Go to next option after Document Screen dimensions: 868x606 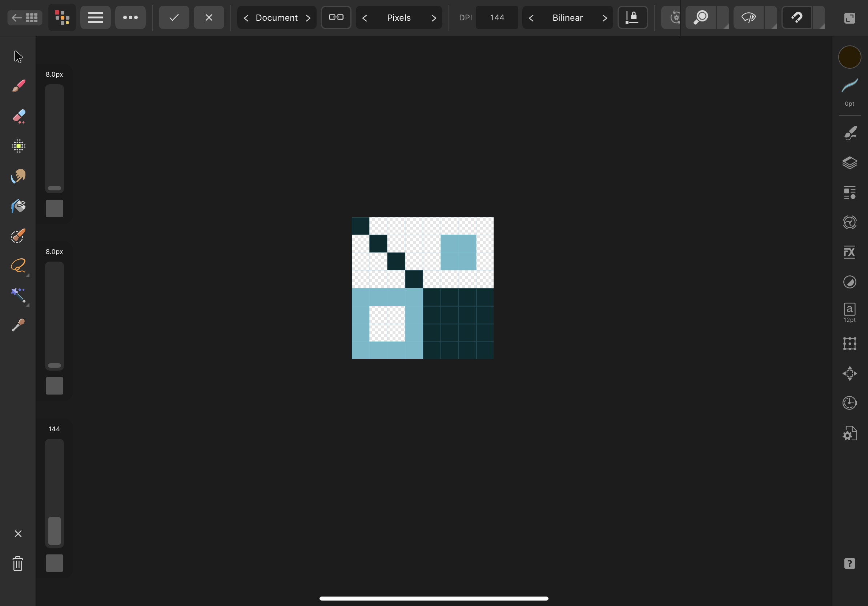tap(308, 18)
